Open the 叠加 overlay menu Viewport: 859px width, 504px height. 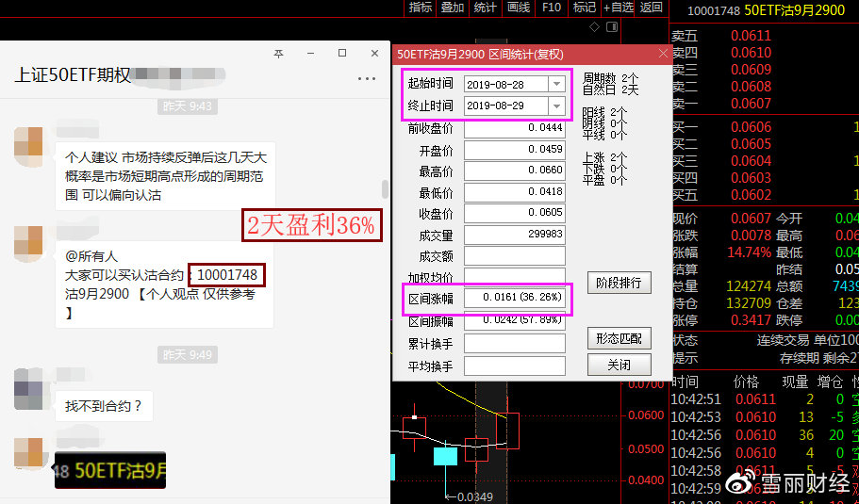point(453,8)
